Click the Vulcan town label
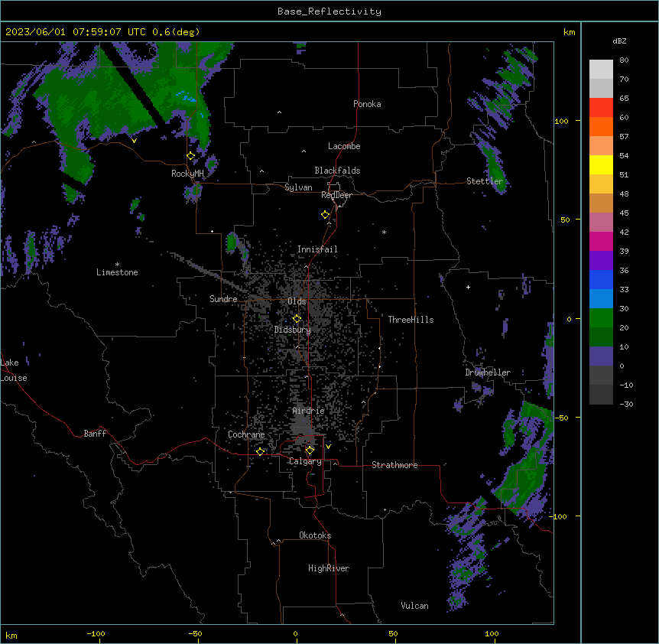The height and width of the screenshot is (644, 659). pyautogui.click(x=415, y=606)
